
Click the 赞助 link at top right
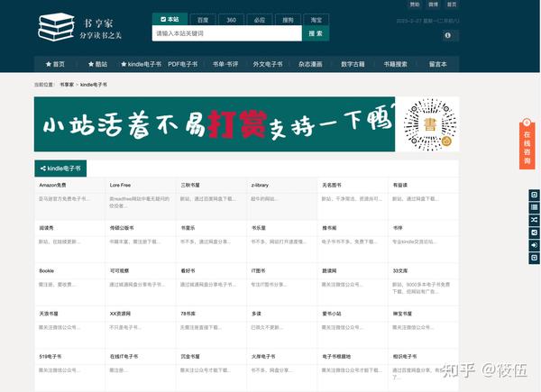pyautogui.click(x=415, y=5)
